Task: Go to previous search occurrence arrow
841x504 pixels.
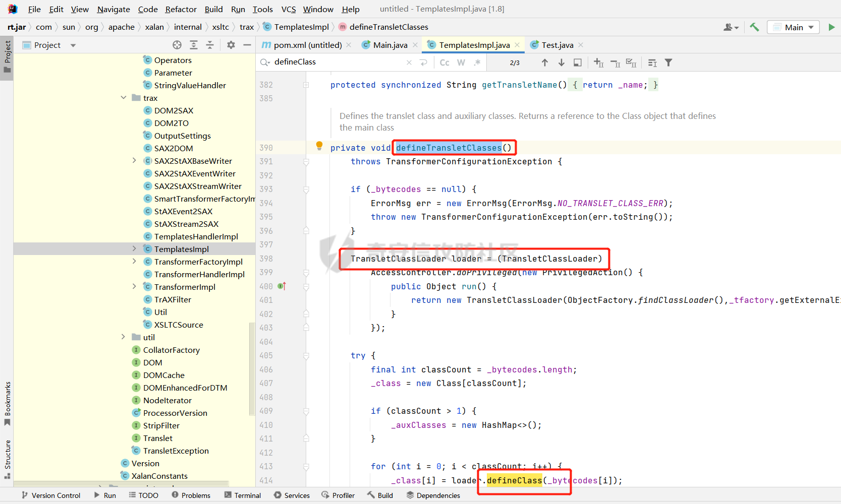Action: pyautogui.click(x=545, y=62)
